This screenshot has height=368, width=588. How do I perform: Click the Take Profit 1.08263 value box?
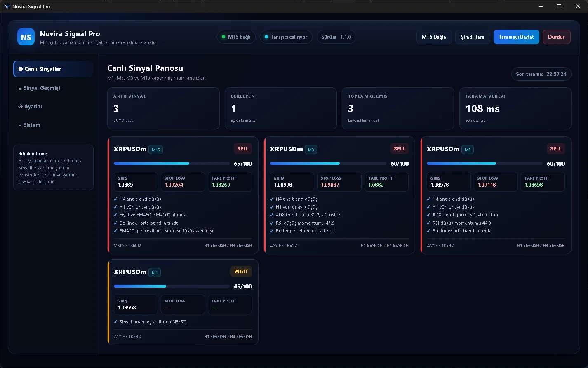[230, 182]
